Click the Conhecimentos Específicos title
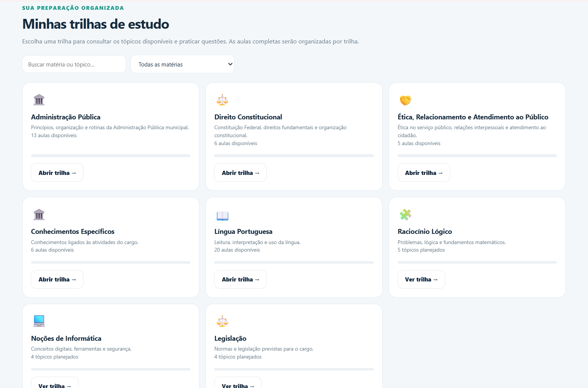The height and width of the screenshot is (388, 588). click(73, 232)
